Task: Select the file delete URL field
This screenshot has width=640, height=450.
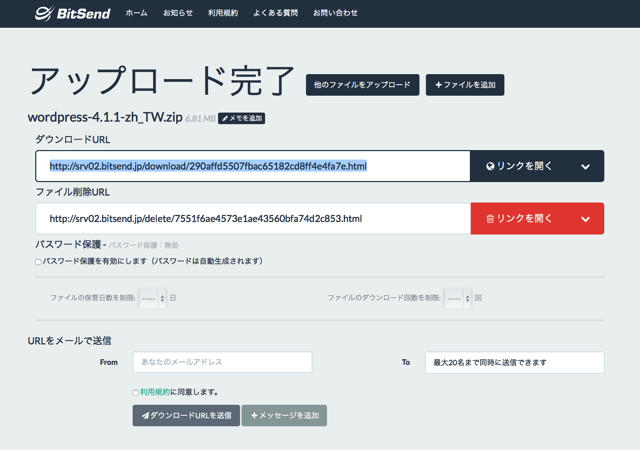Action: click(x=253, y=219)
